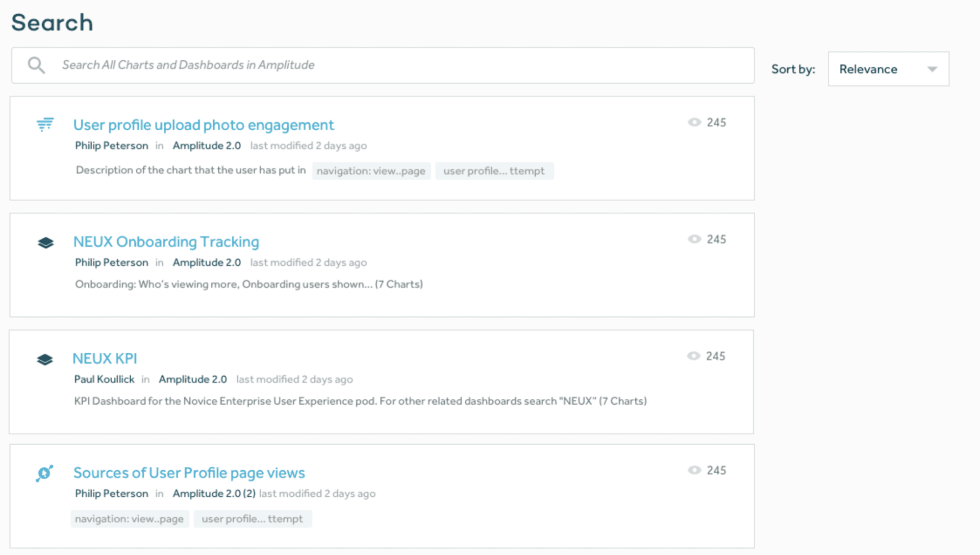980x555 pixels.
Task: Click the pathfinder icon next to "Sources of User Profile page views"
Action: tap(44, 472)
